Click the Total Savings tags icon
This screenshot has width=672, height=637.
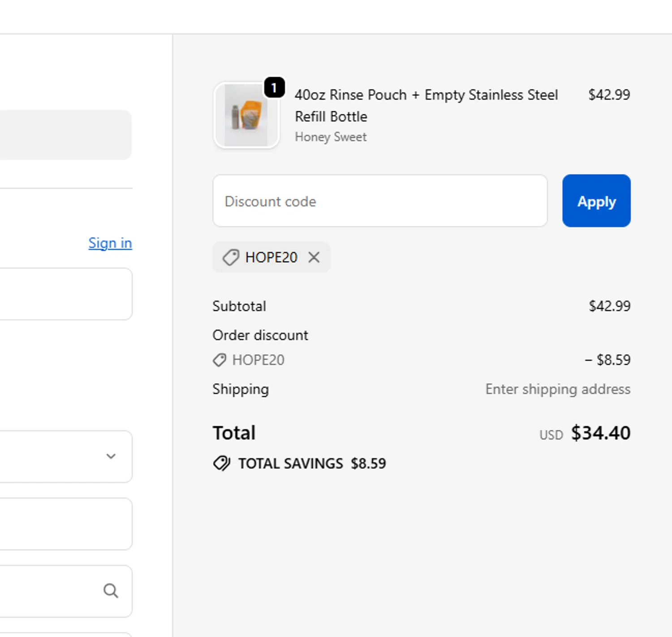pos(222,463)
